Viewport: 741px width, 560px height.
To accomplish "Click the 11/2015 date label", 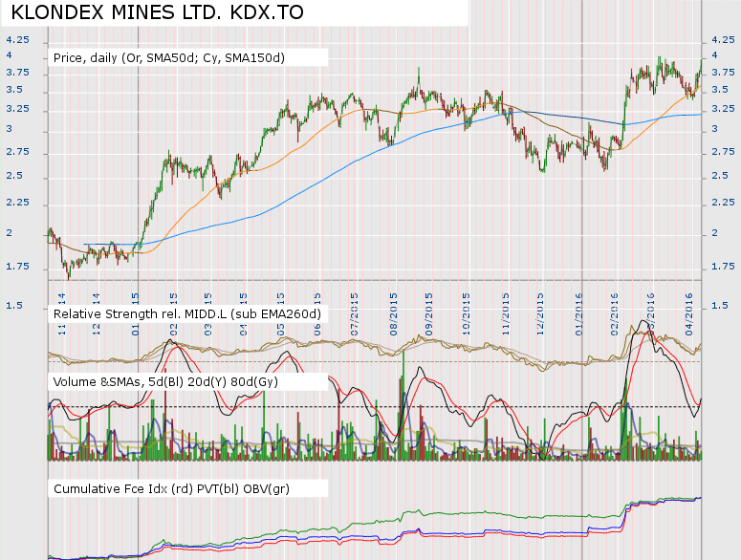I will tap(506, 314).
